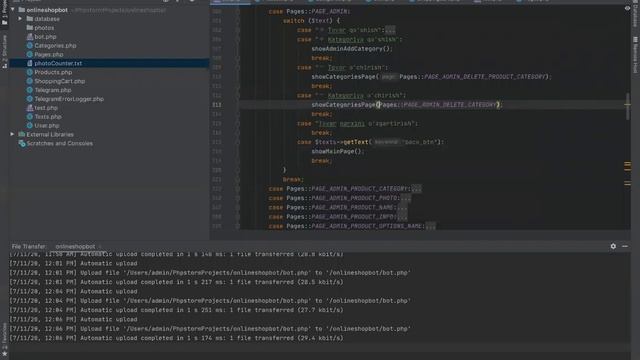This screenshot has height=360, width=640.
Task: Click the TelegramErrorLogger.php class icon
Action: tap(29, 99)
